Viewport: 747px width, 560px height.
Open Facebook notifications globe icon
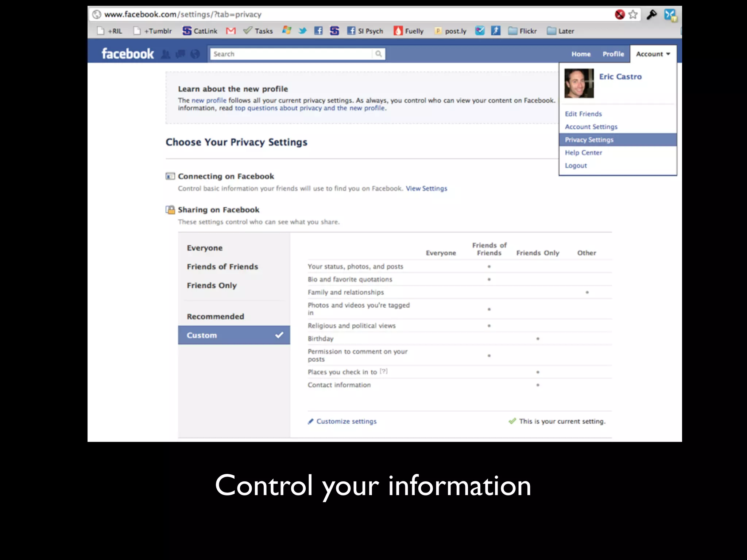(195, 54)
